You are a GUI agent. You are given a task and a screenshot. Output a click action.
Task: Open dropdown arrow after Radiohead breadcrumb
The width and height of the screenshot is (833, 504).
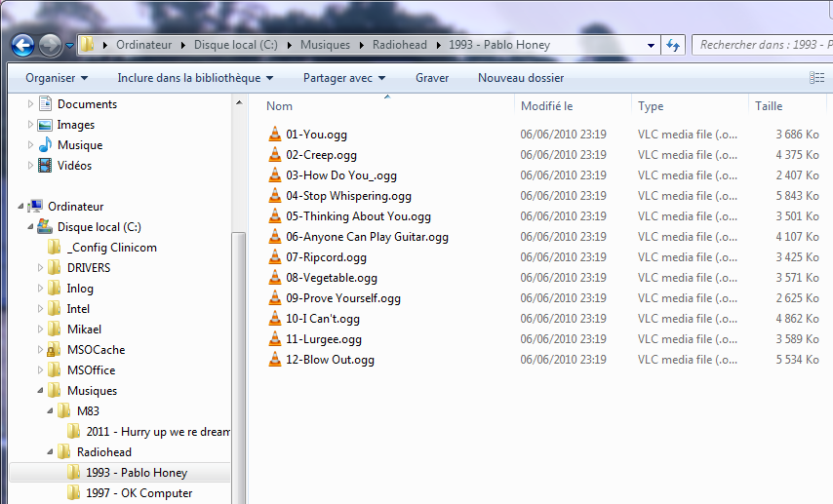439,45
